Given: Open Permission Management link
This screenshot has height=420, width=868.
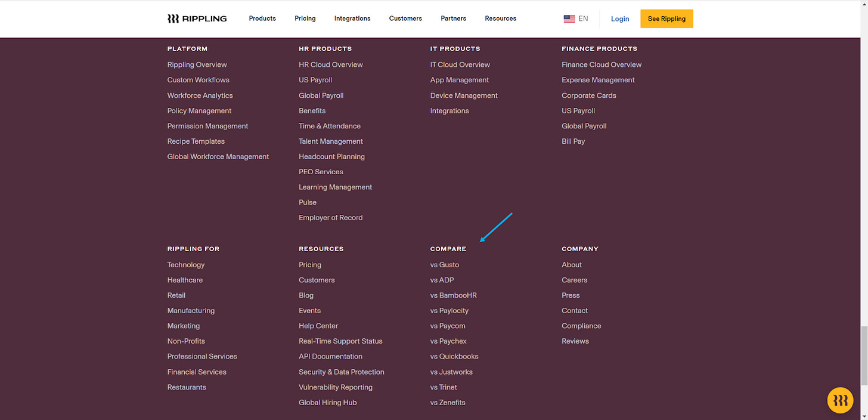Looking at the screenshot, I should [207, 126].
